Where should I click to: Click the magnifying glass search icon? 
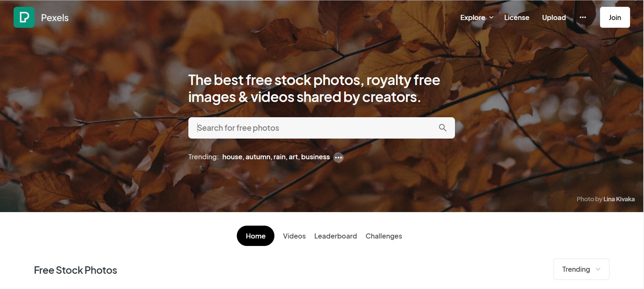pyautogui.click(x=442, y=128)
